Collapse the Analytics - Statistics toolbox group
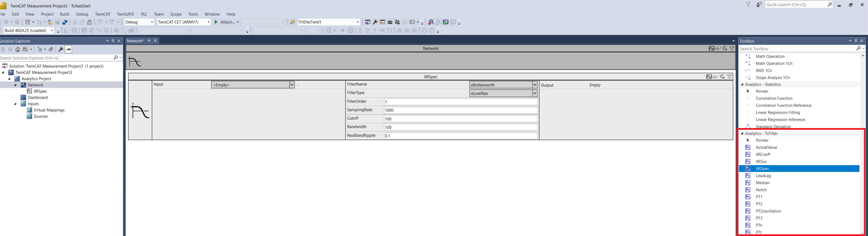868x236 pixels. click(742, 84)
